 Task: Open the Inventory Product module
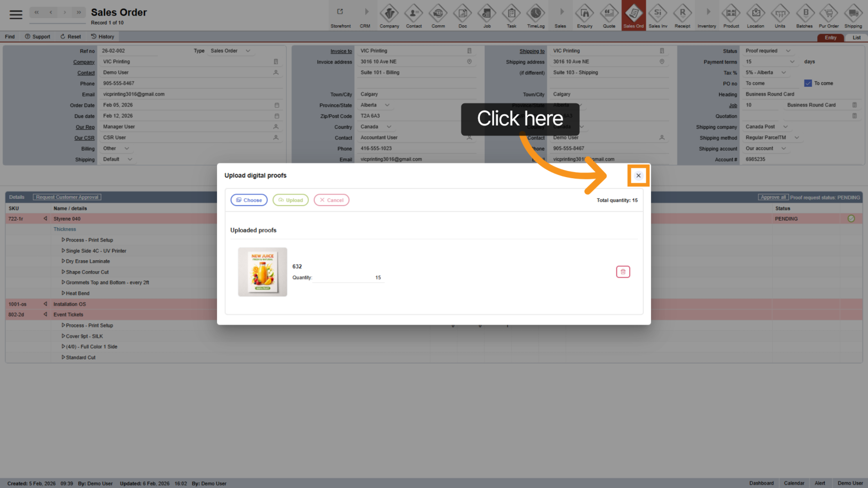(731, 15)
